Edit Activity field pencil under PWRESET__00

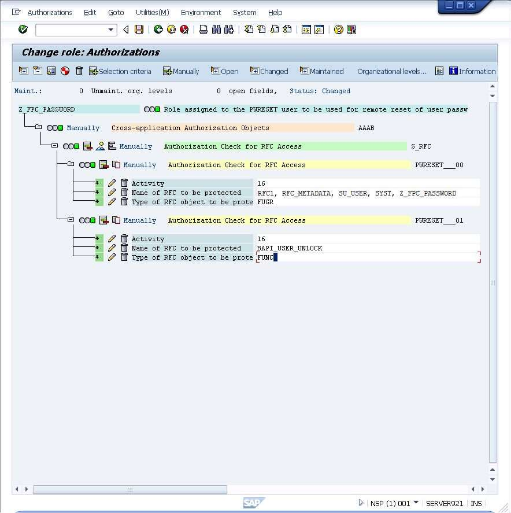pos(112,183)
